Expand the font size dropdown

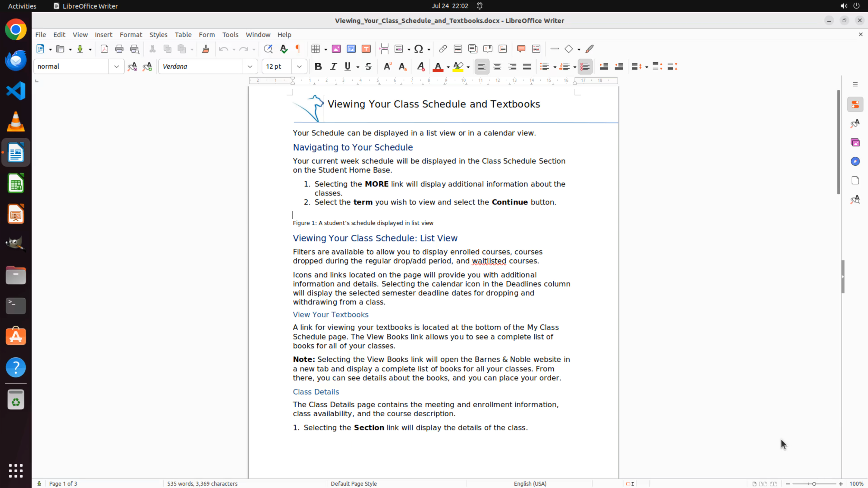point(299,66)
